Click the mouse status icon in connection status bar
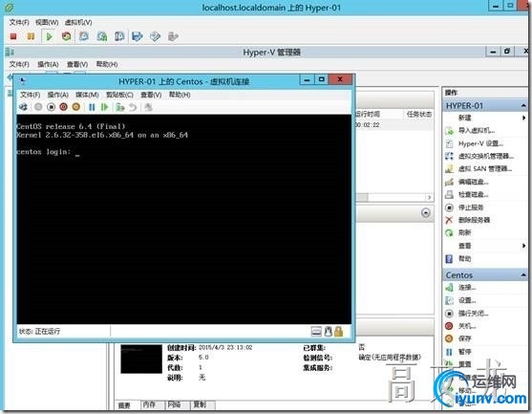The height and width of the screenshot is (414, 532). (x=328, y=331)
